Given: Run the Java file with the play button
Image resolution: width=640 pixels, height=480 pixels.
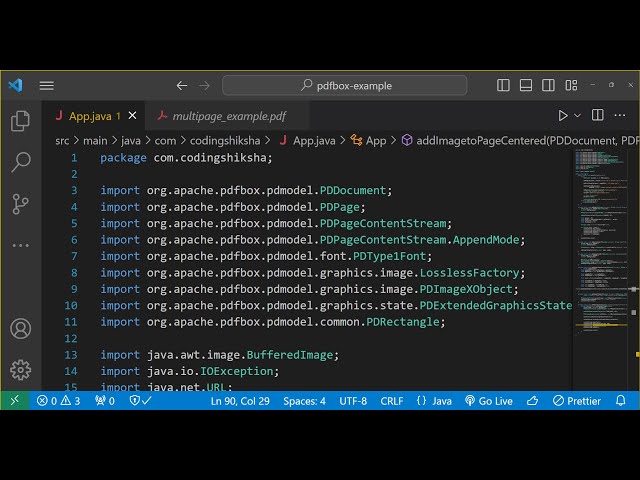Looking at the screenshot, I should pyautogui.click(x=563, y=116).
